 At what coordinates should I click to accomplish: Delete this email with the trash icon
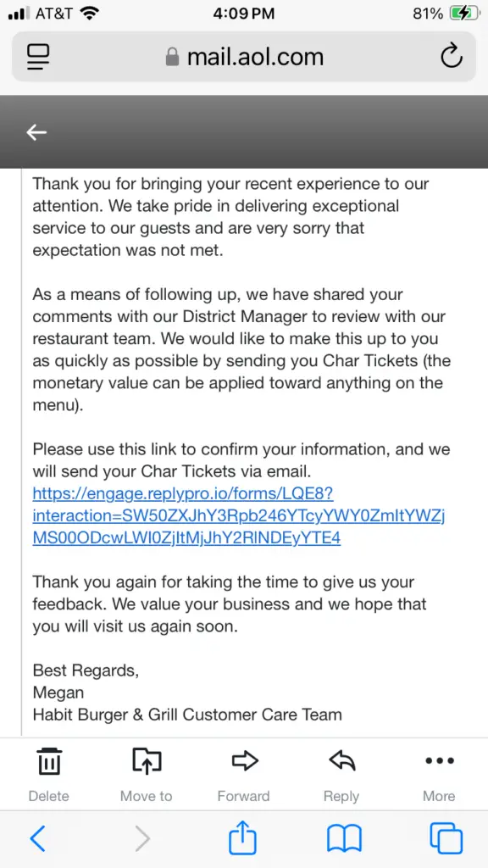pyautogui.click(x=49, y=760)
